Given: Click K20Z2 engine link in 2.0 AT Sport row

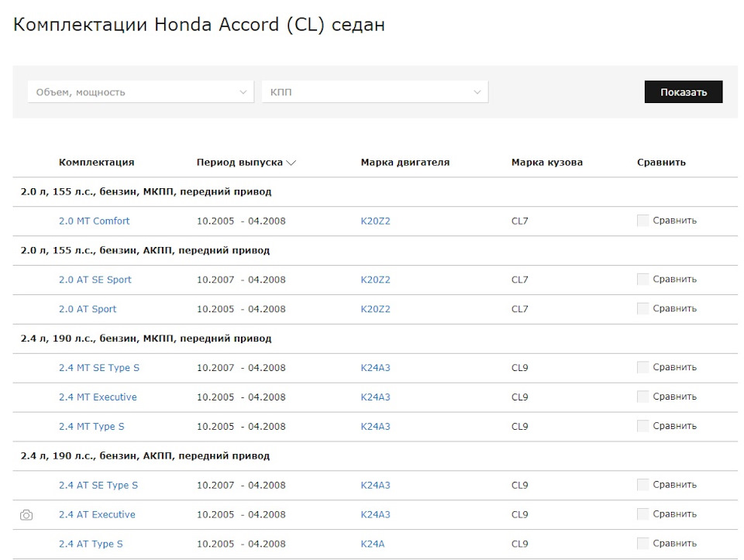Looking at the screenshot, I should tap(375, 309).
